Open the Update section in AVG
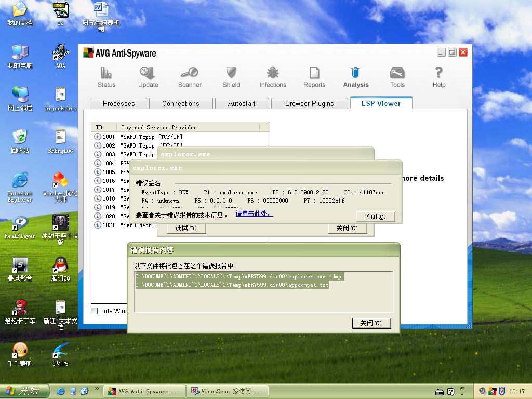Screen dimensions: 532x399 click(x=148, y=77)
